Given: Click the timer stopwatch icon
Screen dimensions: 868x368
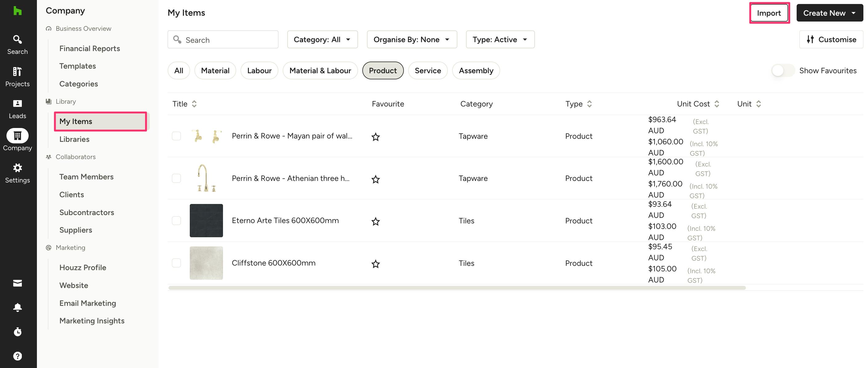Looking at the screenshot, I should [18, 332].
